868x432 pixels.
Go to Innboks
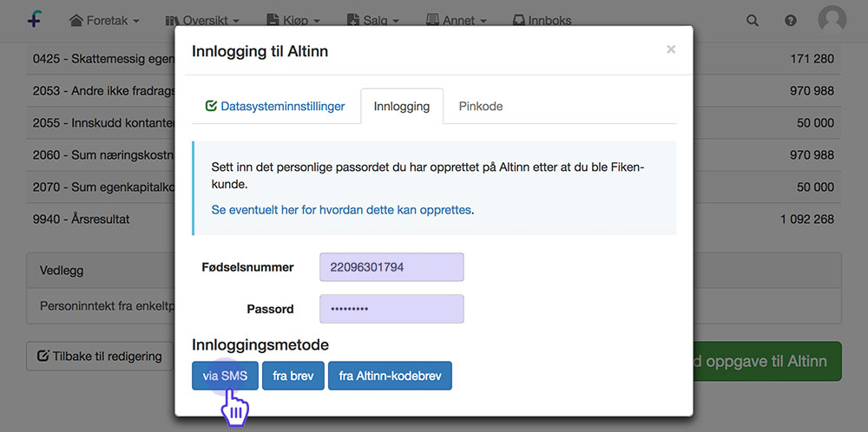[x=542, y=21]
